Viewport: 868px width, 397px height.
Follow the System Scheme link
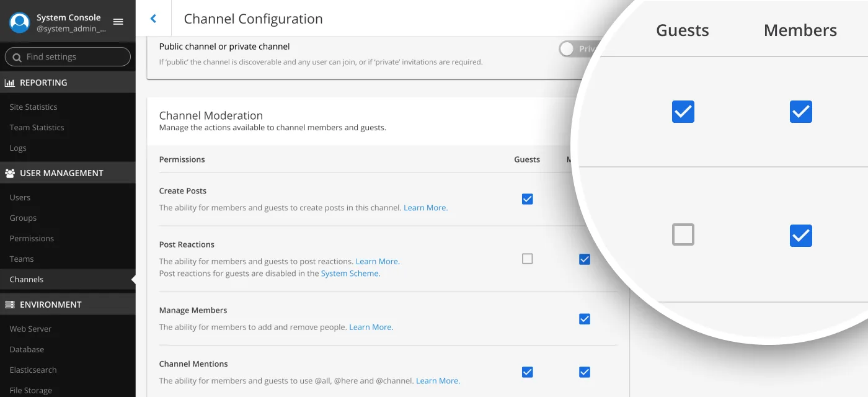[x=350, y=274]
